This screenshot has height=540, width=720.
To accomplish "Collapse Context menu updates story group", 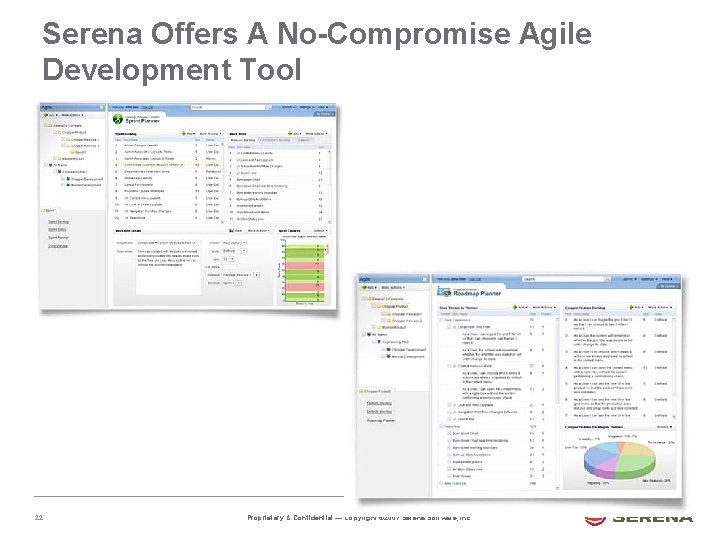I will (x=449, y=366).
